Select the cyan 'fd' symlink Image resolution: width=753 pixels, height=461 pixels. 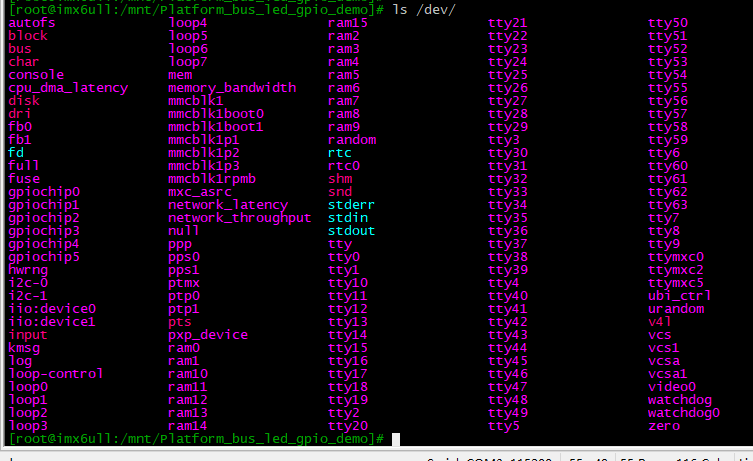(x=16, y=153)
